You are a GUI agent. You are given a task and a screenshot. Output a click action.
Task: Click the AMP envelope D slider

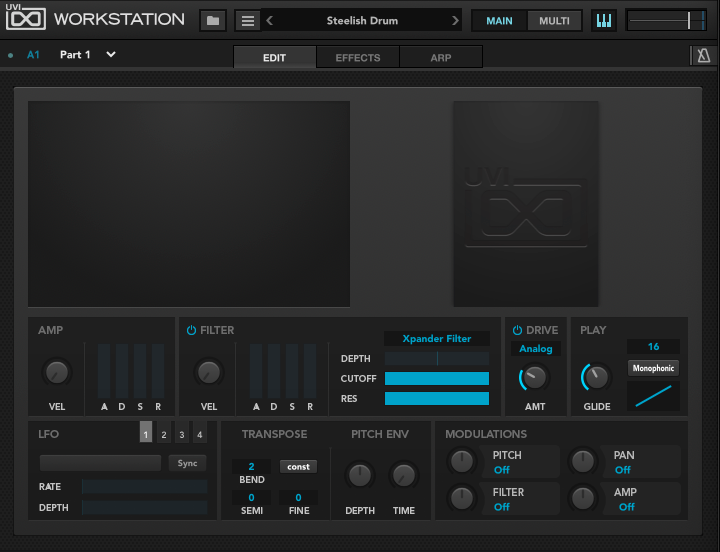pos(122,371)
